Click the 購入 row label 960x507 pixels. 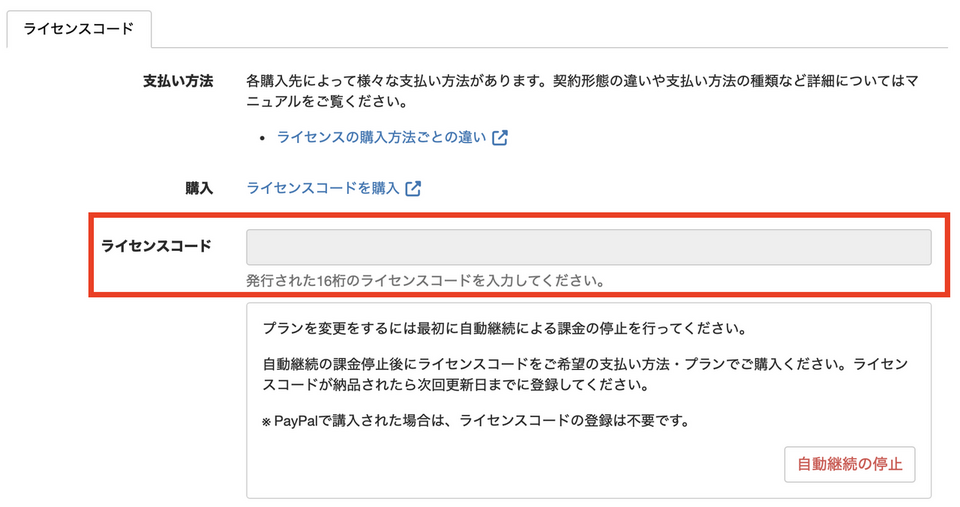pyautogui.click(x=199, y=188)
